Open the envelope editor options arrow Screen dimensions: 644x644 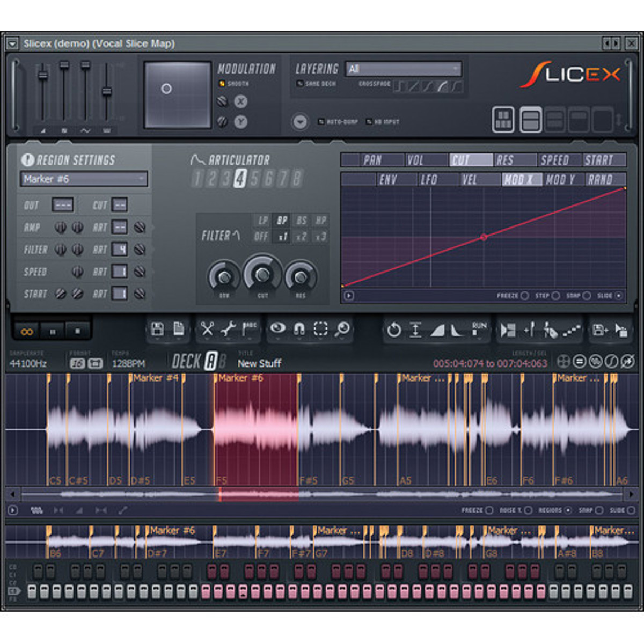click(349, 296)
